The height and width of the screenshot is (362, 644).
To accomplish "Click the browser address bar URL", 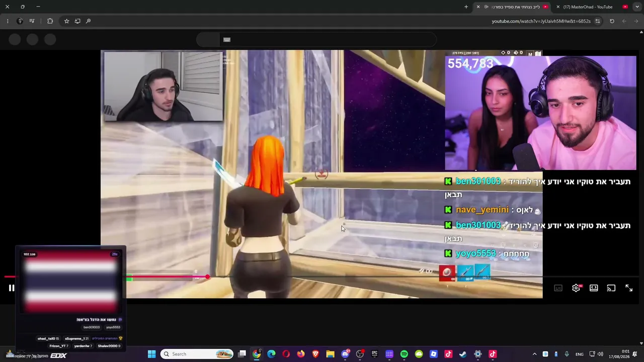I will [x=541, y=21].
